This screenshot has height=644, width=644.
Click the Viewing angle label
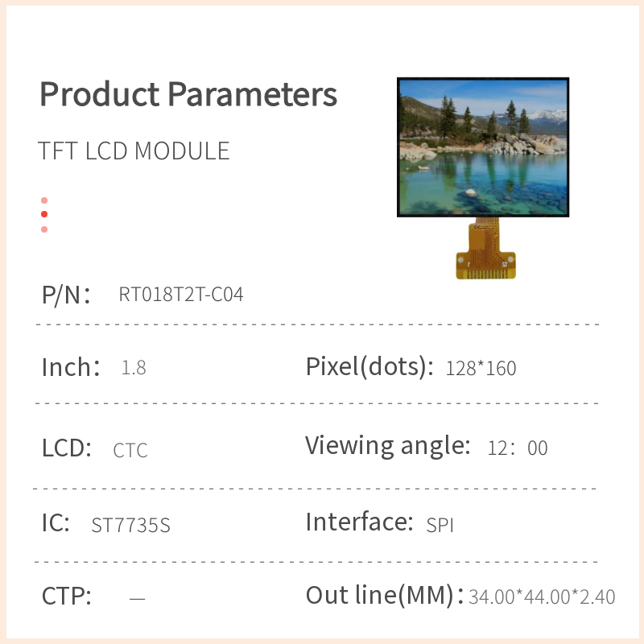click(387, 445)
